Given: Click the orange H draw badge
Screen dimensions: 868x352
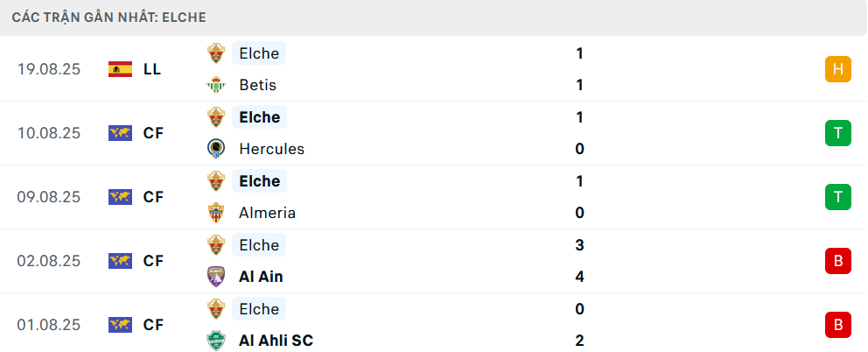Looking at the screenshot, I should tap(838, 69).
